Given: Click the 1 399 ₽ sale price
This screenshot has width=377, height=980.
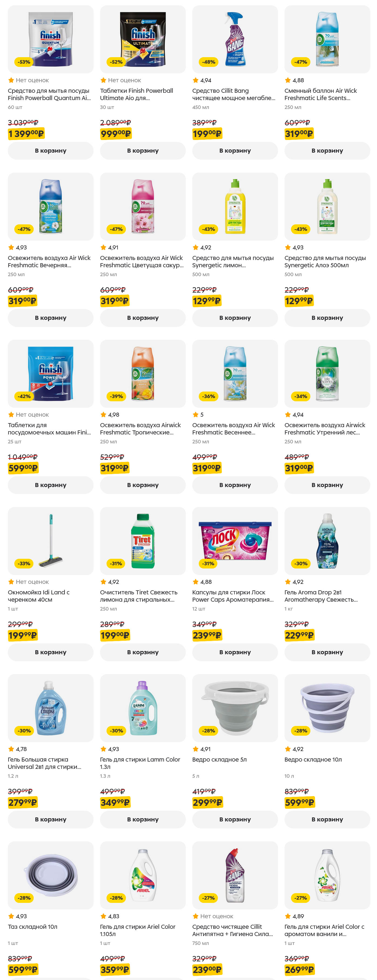Looking at the screenshot, I should coord(26,134).
